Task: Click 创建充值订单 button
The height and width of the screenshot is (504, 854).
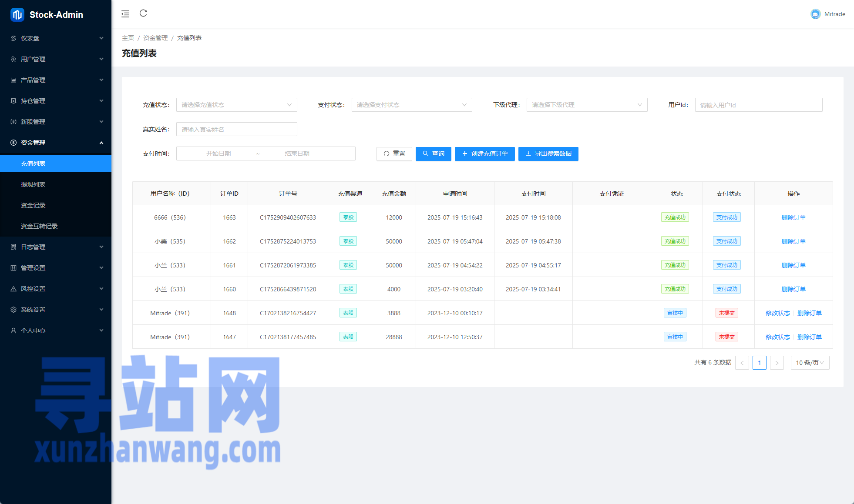Action: [485, 154]
